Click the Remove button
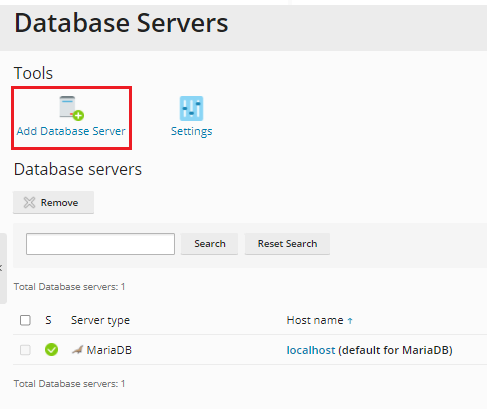 coord(53,202)
